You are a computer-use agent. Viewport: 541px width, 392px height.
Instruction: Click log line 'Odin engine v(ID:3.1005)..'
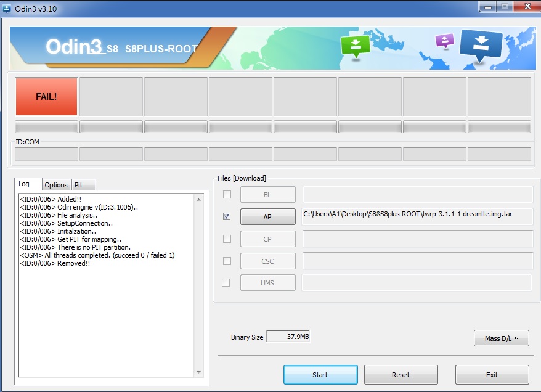pyautogui.click(x=79, y=207)
